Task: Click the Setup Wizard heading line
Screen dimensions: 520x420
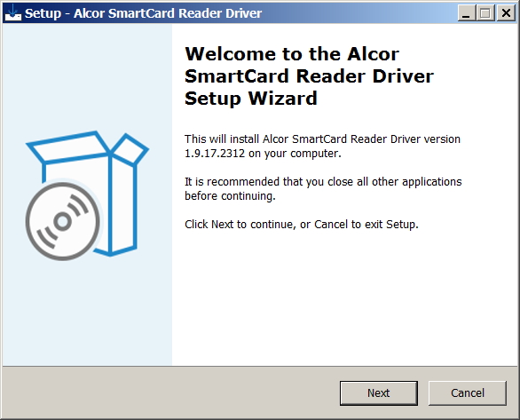Action: tap(251, 99)
